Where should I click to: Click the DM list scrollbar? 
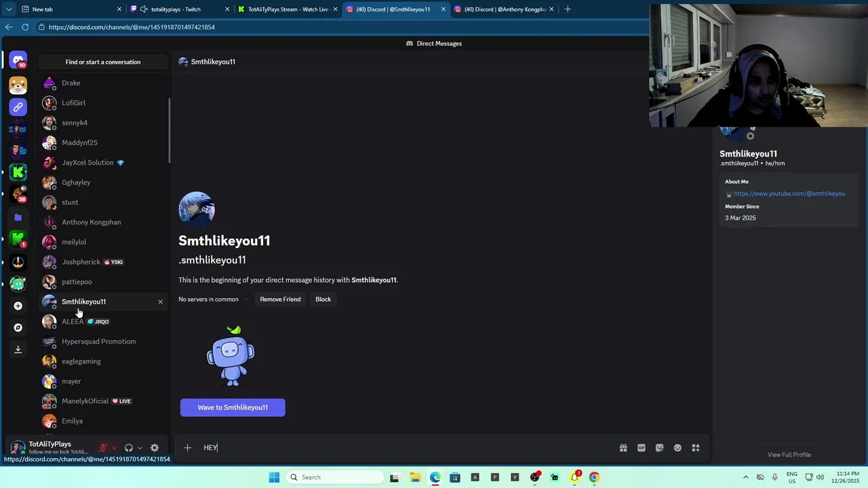(170, 131)
